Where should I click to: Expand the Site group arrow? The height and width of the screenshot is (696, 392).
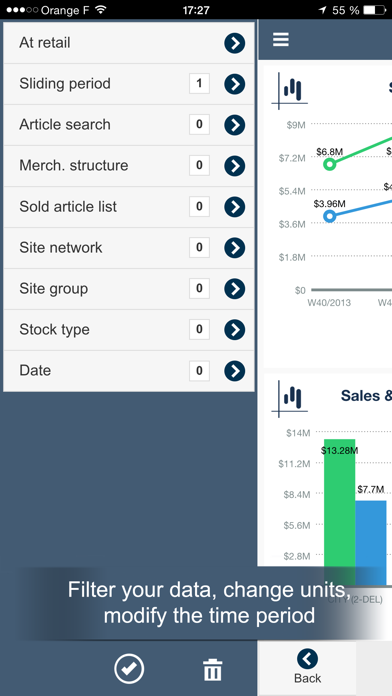[x=235, y=289]
